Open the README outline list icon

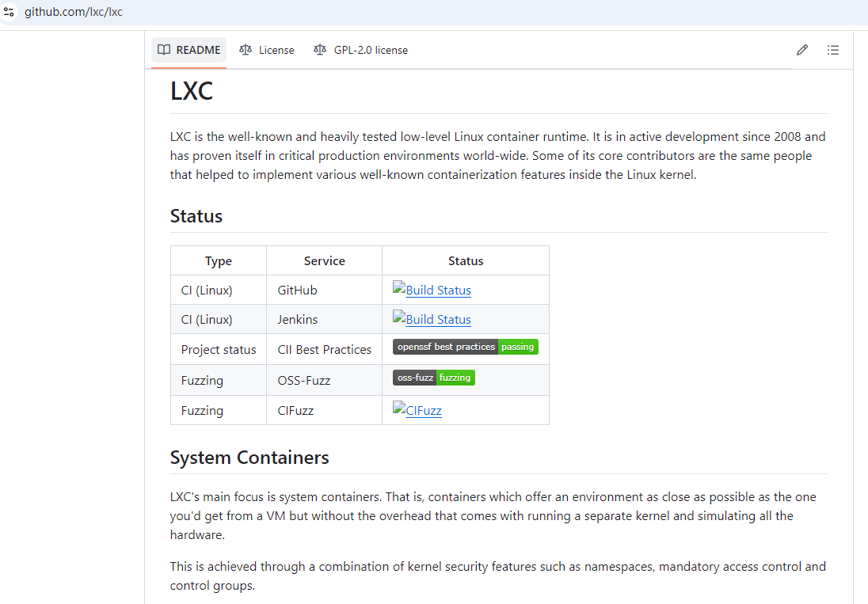[x=833, y=50]
